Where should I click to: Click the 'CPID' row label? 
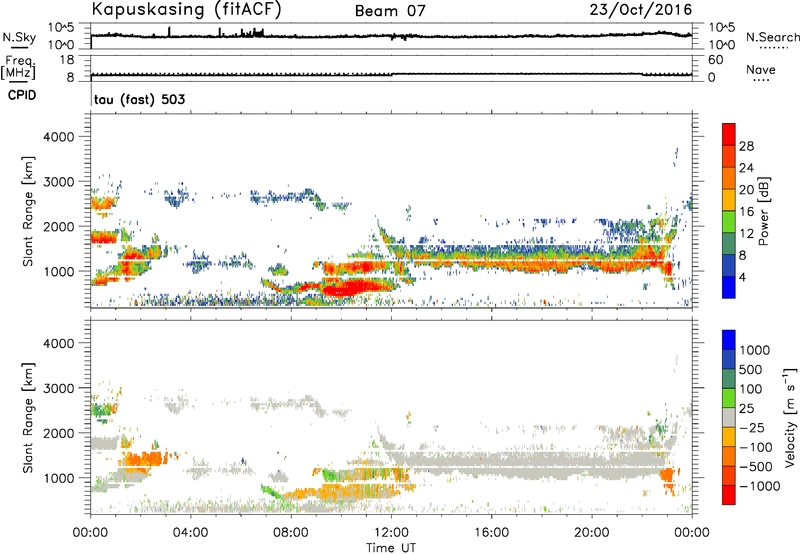[22, 95]
